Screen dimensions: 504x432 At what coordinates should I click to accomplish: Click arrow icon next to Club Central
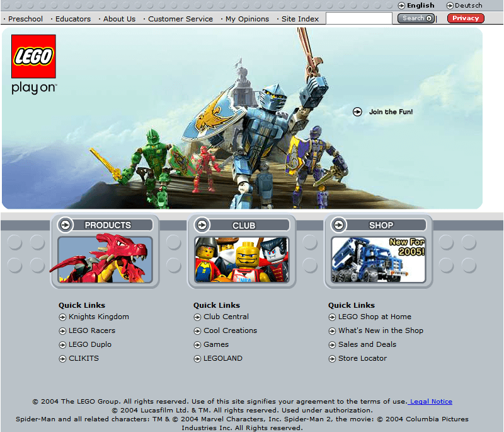pos(197,317)
